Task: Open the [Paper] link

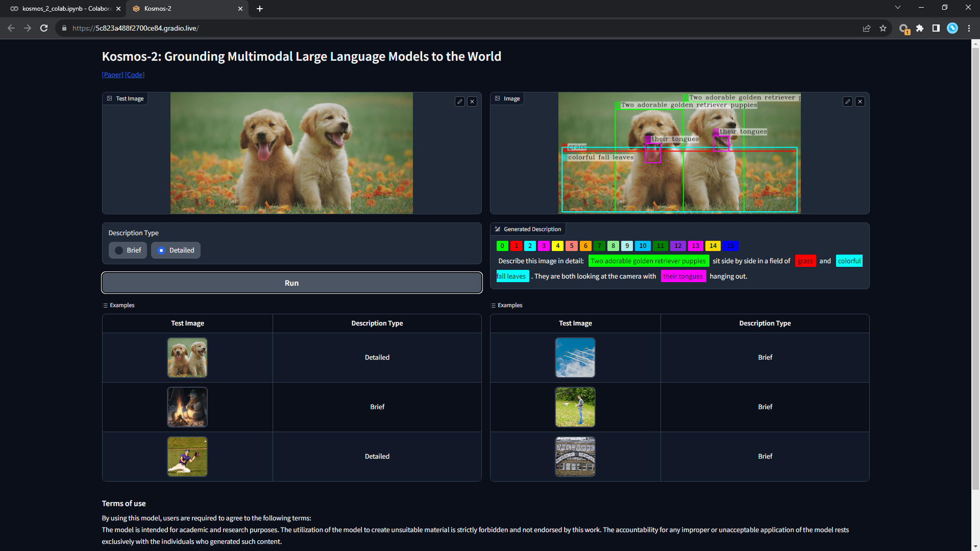Action: [112, 75]
